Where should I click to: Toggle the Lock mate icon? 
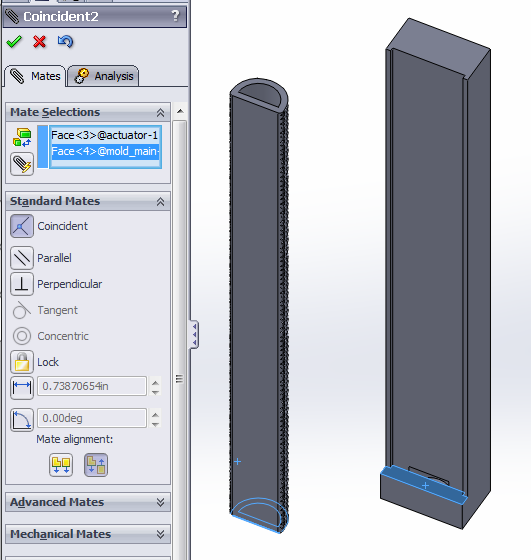click(x=22, y=362)
